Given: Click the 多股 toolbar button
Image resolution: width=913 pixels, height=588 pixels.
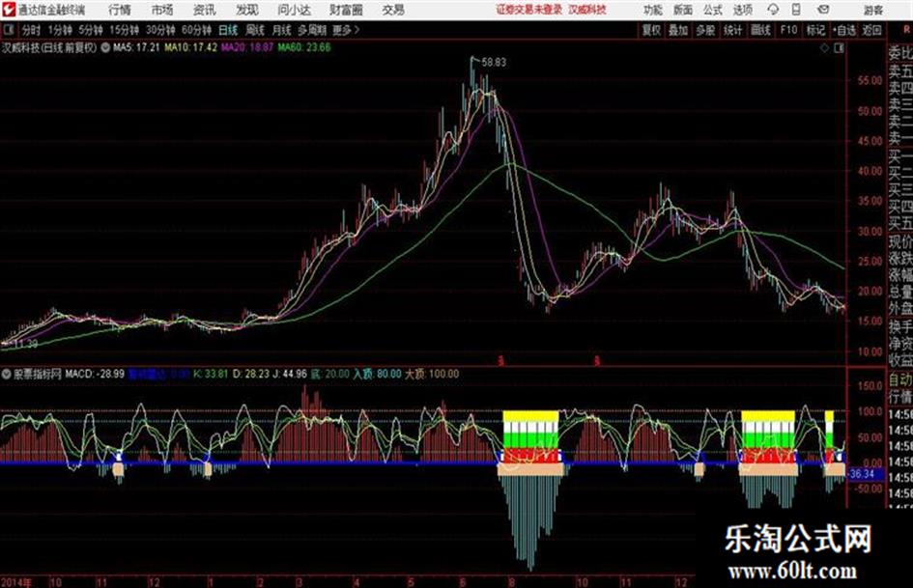Looking at the screenshot, I should click(x=705, y=30).
